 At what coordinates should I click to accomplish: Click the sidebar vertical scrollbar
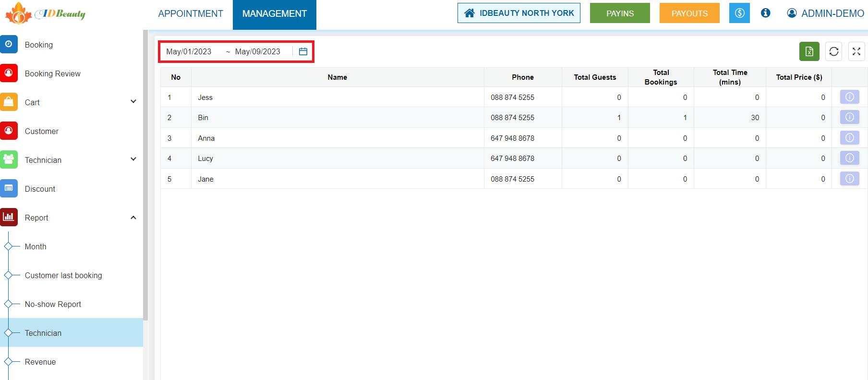(x=145, y=175)
